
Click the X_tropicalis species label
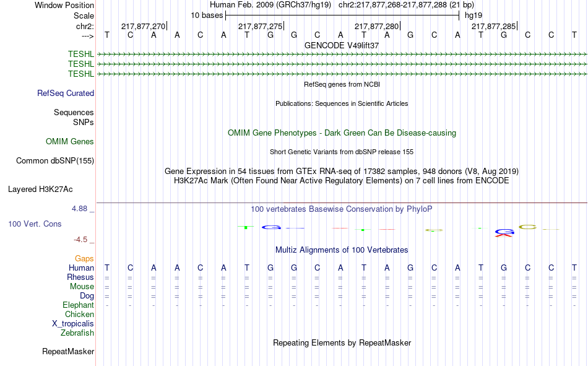click(x=73, y=324)
